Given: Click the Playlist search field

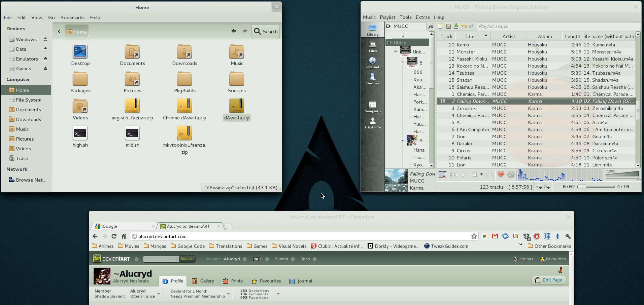Looking at the screenshot, I should click(x=558, y=26).
